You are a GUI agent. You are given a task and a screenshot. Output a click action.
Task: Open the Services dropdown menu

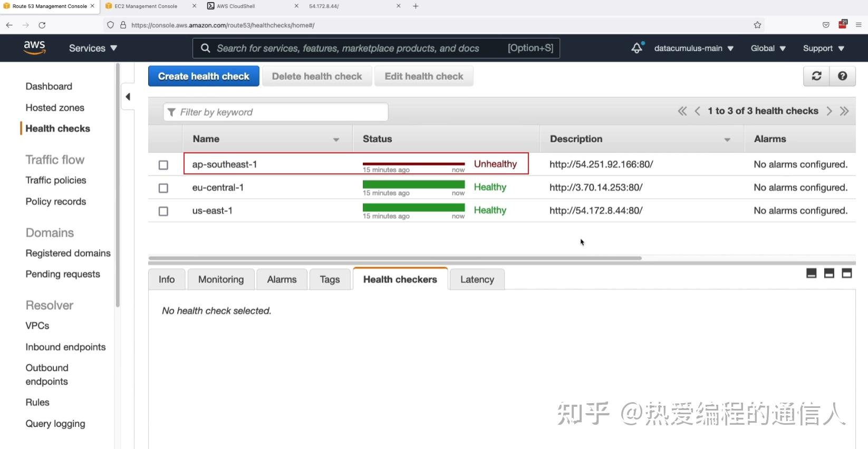pyautogui.click(x=93, y=48)
